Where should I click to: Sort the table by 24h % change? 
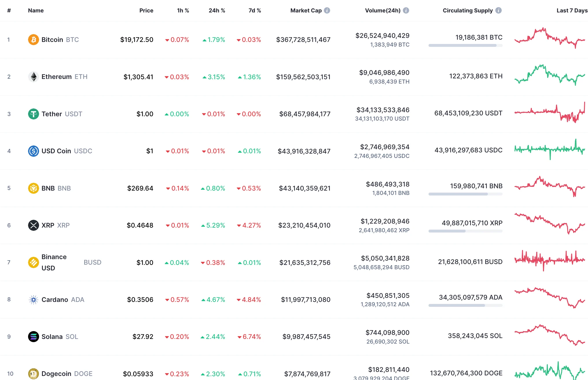(x=217, y=10)
